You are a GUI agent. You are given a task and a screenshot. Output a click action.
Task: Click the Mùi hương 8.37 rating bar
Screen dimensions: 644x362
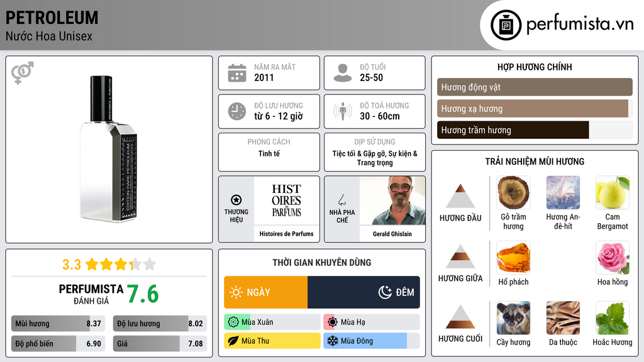58,324
